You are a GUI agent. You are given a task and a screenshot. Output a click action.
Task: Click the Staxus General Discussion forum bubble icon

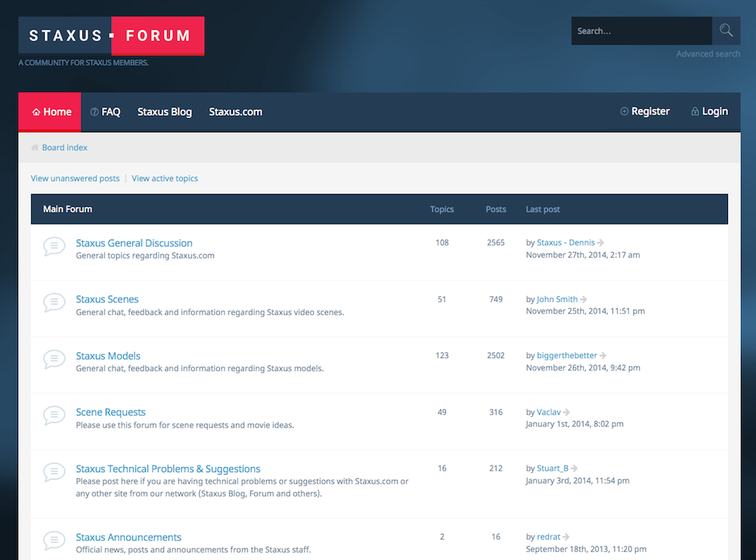pyautogui.click(x=54, y=246)
